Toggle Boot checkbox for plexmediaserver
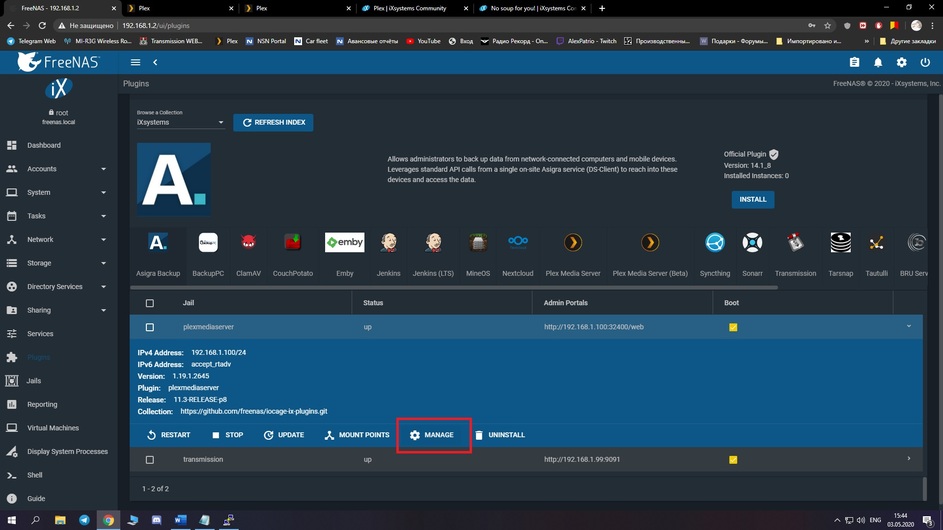This screenshot has width=943, height=530. [x=733, y=327]
